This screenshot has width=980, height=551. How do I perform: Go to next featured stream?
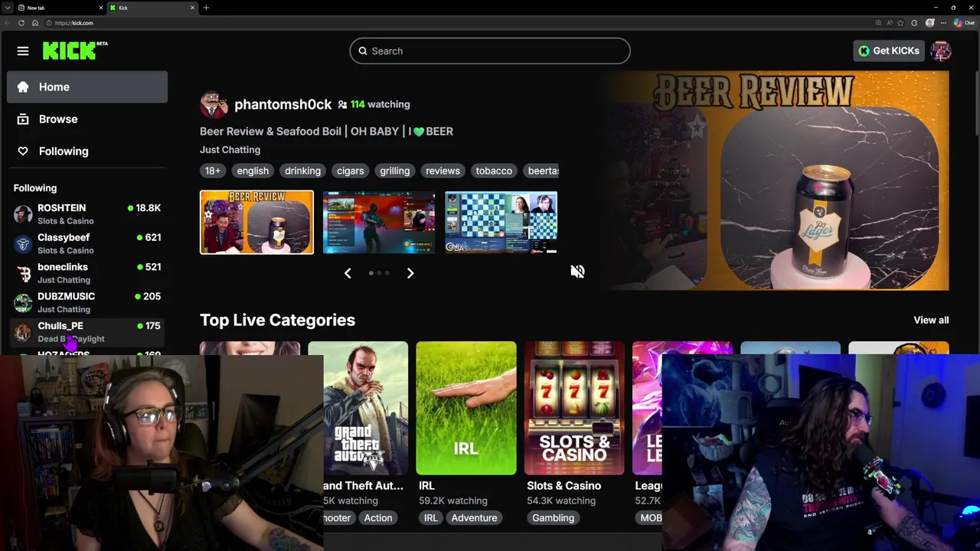[x=410, y=273]
